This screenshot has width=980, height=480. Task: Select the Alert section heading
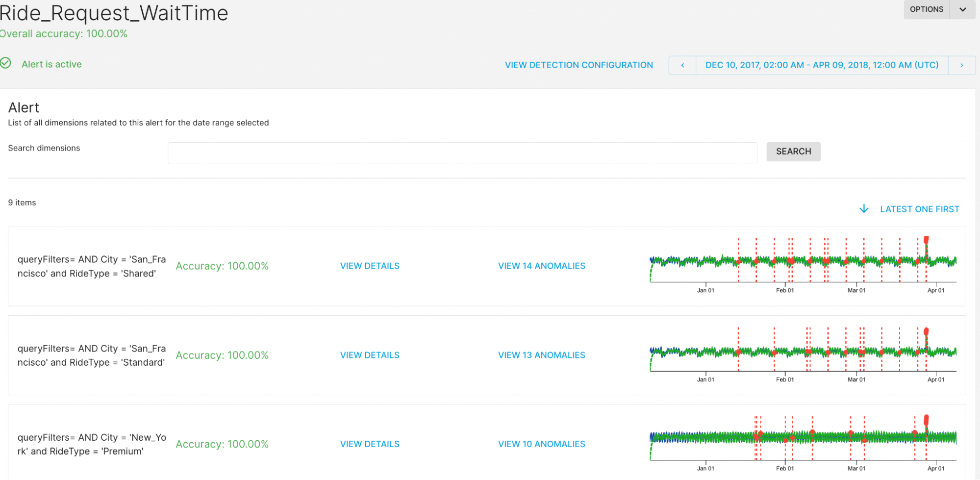coord(24,107)
